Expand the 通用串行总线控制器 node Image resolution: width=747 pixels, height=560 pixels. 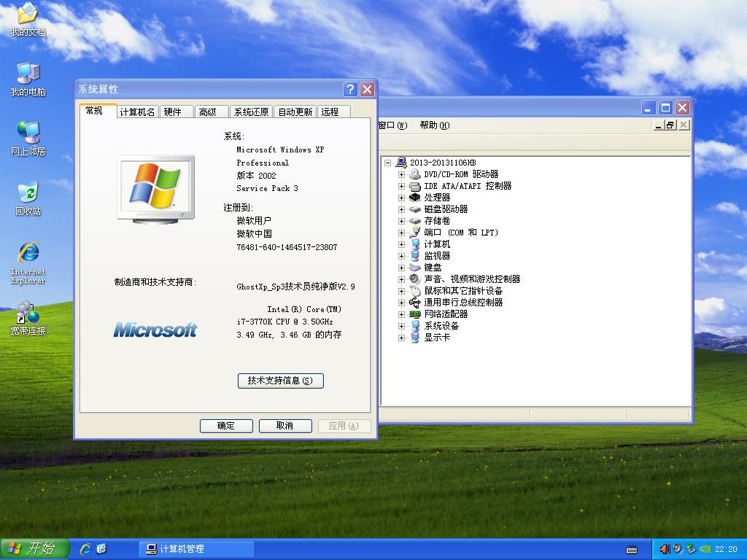(402, 303)
